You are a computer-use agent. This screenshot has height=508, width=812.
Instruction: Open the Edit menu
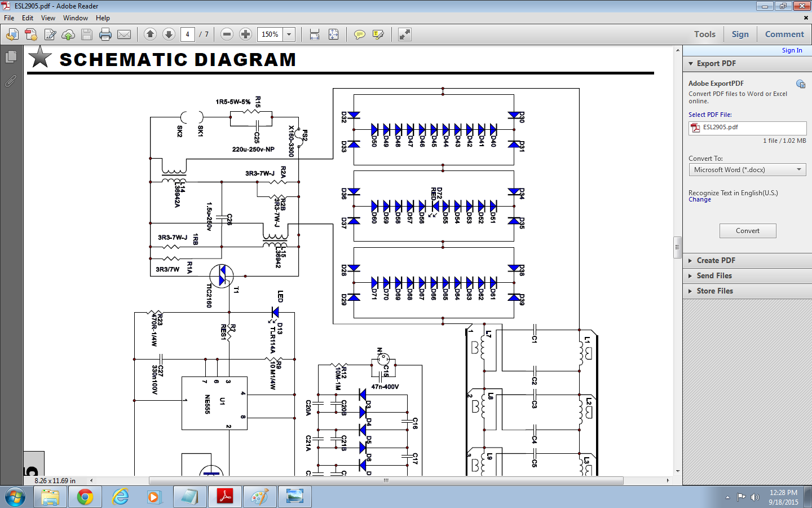coord(28,18)
